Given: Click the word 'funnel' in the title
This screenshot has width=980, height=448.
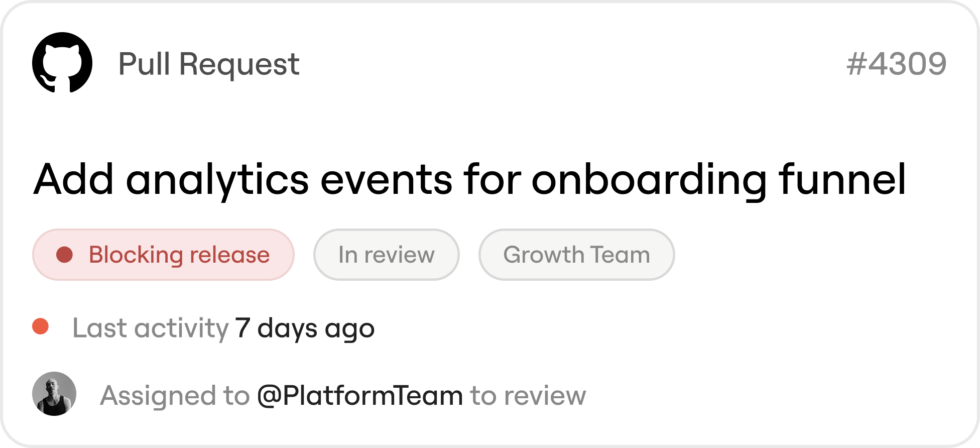Looking at the screenshot, I should pyautogui.click(x=843, y=179).
